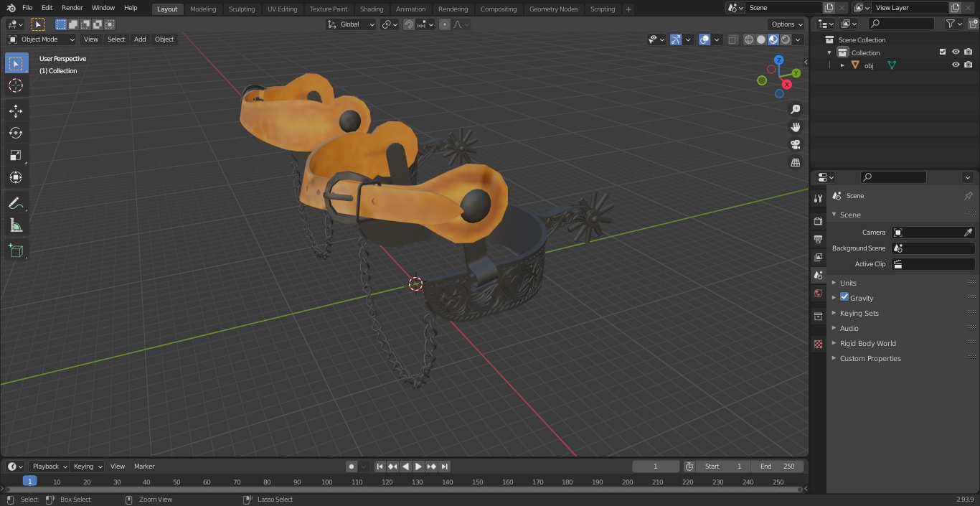This screenshot has width=980, height=506.
Task: Open the Options dropdown in viewport
Action: (x=787, y=24)
